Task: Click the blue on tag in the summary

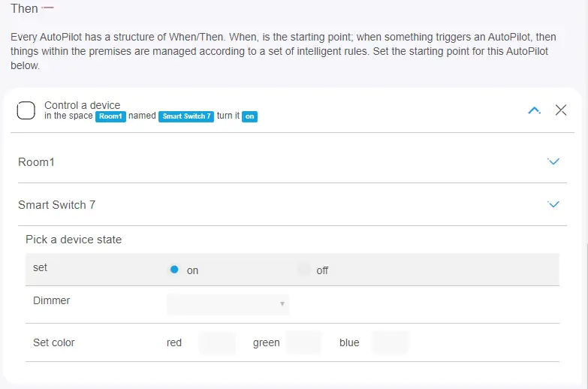Action: 249,117
